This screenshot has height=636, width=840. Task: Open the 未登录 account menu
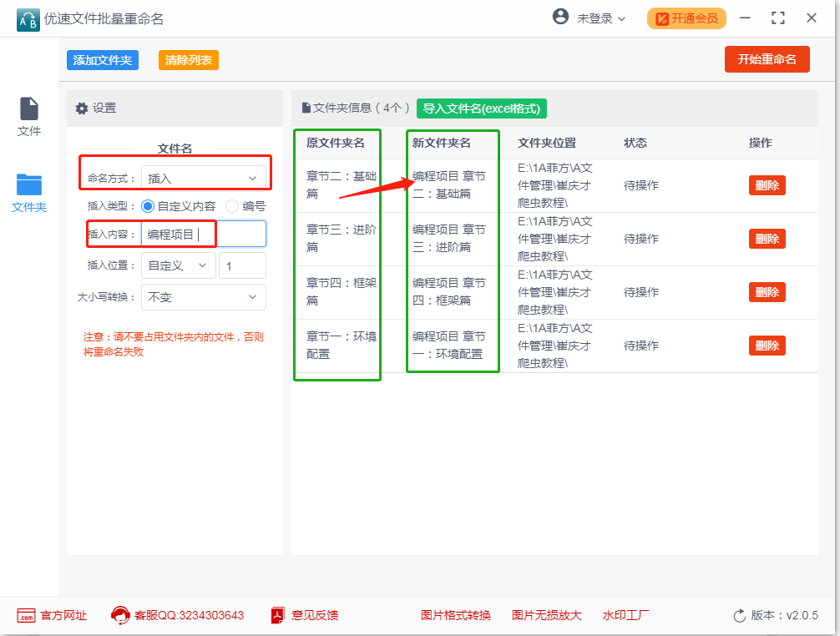tap(601, 18)
